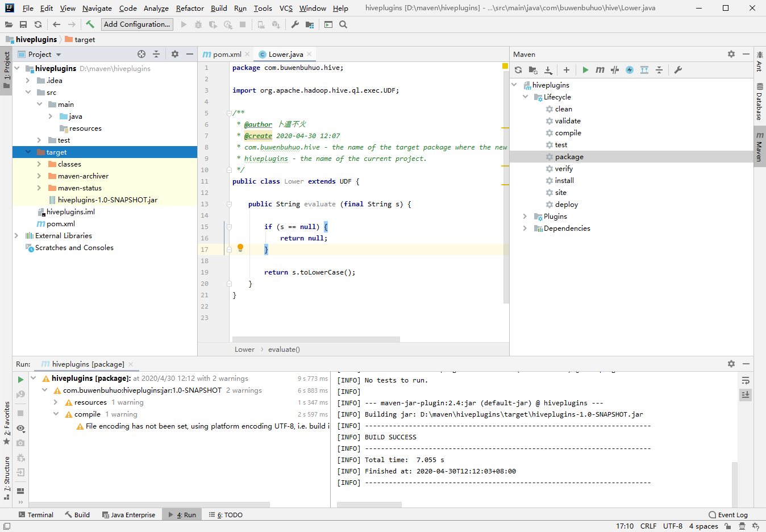This screenshot has height=532, width=766.
Task: Hide the Project panel with minimize icon
Action: click(x=190, y=54)
